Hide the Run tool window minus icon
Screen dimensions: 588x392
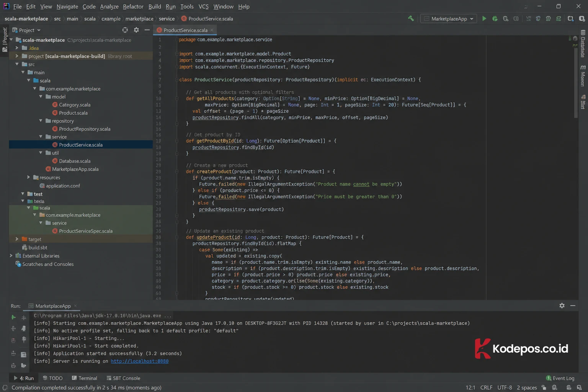(x=573, y=305)
